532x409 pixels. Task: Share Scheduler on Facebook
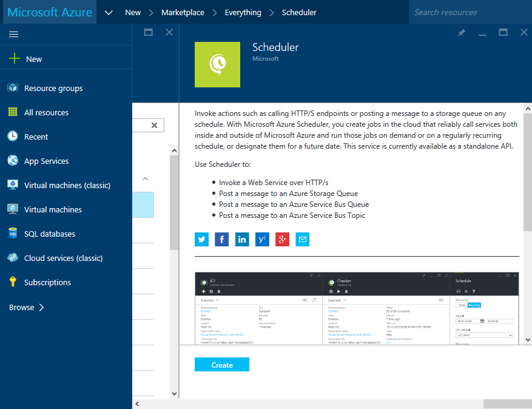click(221, 239)
